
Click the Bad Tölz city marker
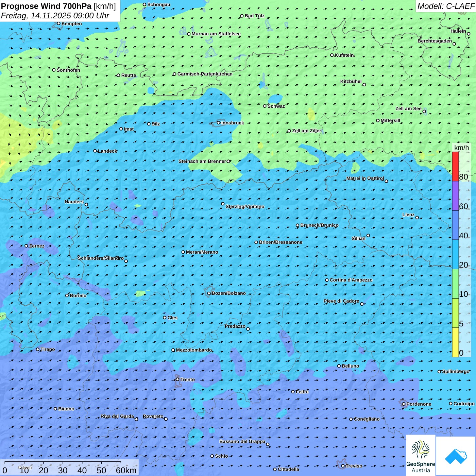(x=242, y=16)
